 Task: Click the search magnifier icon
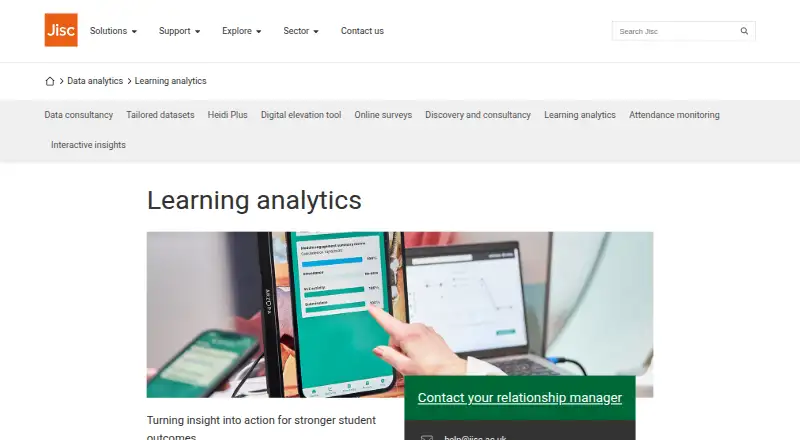point(744,31)
